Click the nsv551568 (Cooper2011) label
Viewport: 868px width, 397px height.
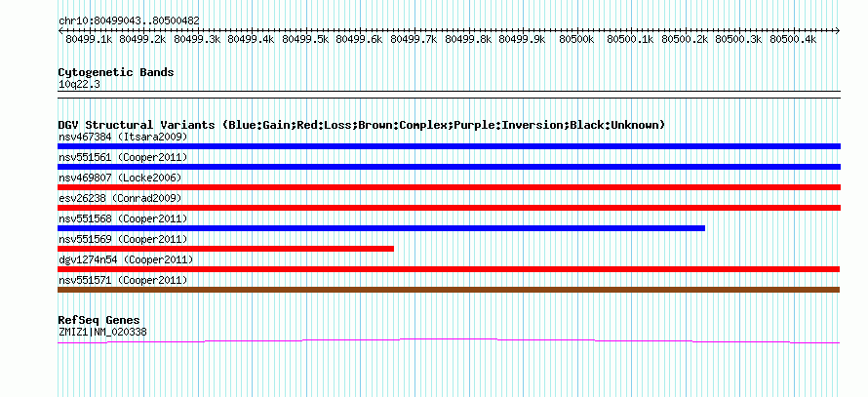point(123,219)
